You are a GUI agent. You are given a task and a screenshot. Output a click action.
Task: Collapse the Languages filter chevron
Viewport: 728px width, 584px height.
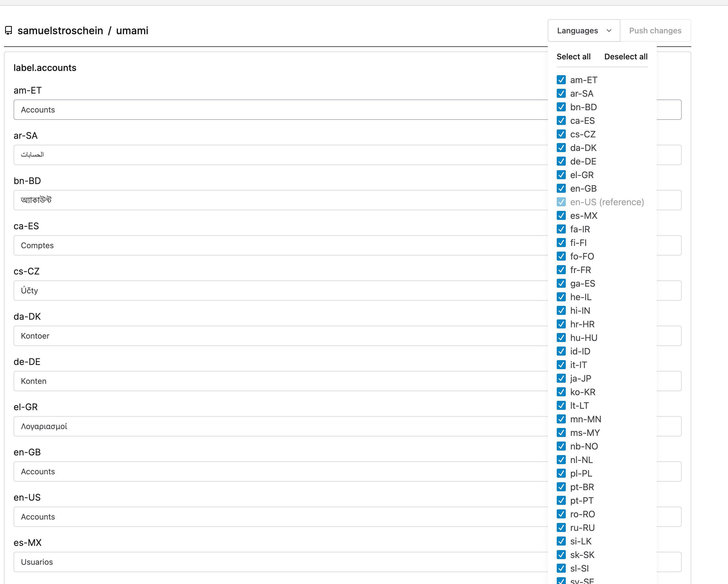coord(609,31)
